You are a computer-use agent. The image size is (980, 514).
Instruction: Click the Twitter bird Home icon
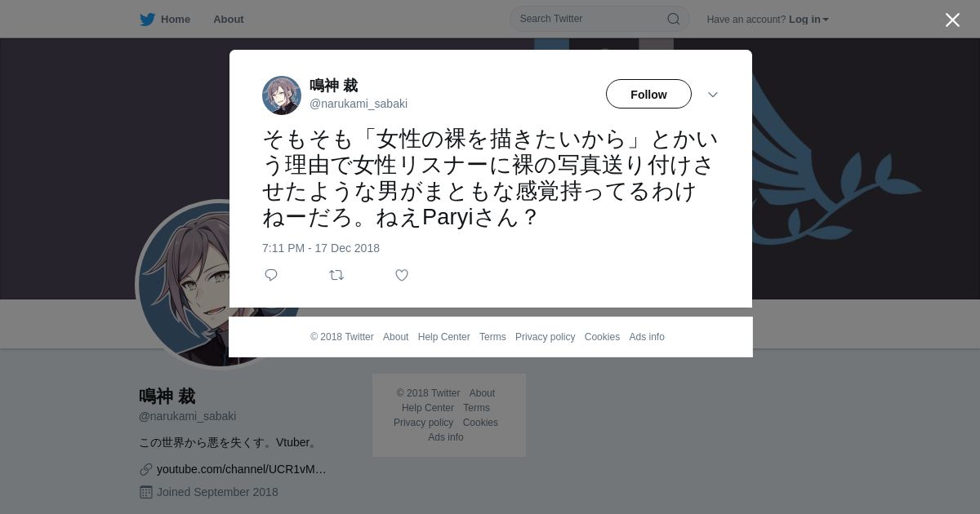tap(147, 19)
